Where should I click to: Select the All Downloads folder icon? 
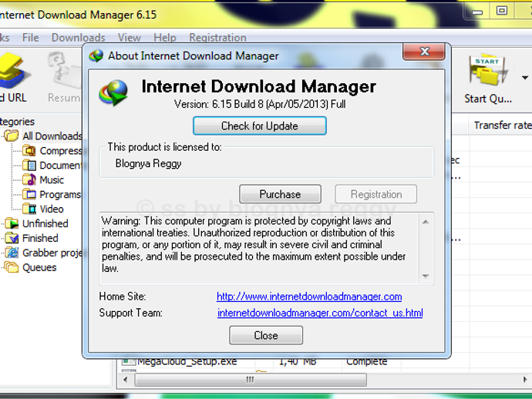point(12,136)
